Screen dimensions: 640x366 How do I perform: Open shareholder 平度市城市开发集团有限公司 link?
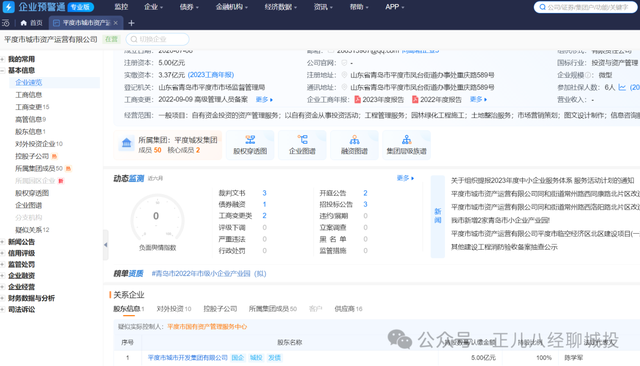[187, 358]
